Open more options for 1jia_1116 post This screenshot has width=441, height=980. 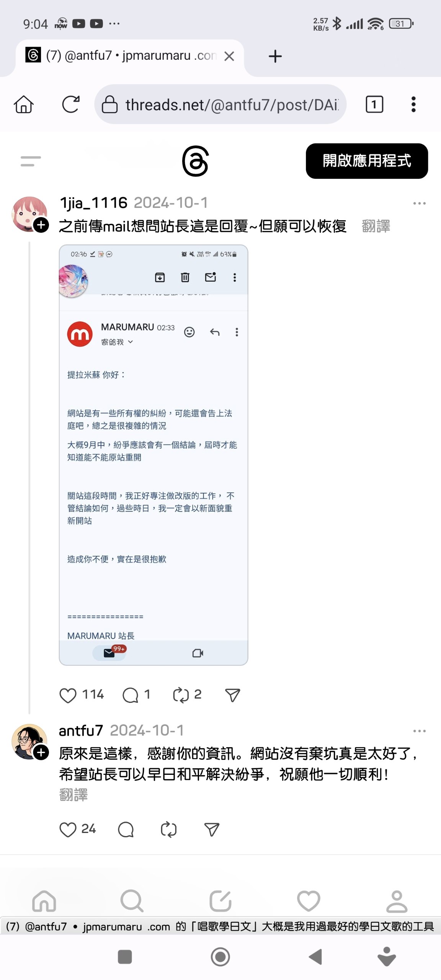tap(420, 203)
